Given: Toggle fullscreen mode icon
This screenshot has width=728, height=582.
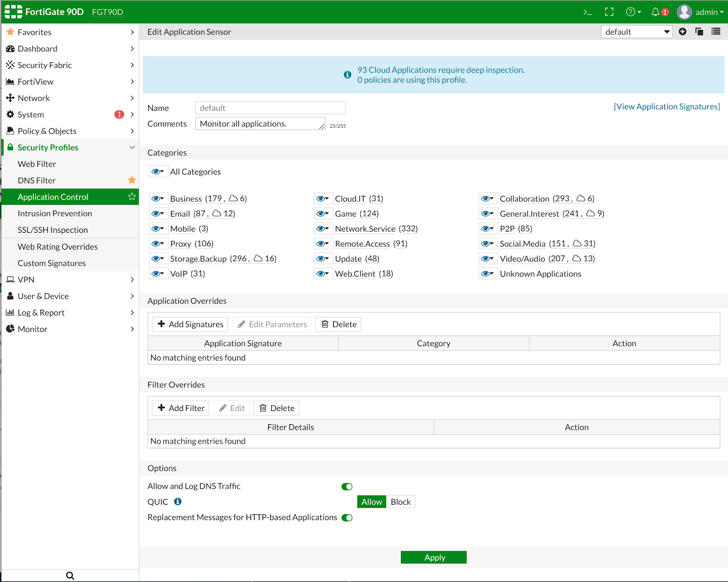Looking at the screenshot, I should pos(609,12).
